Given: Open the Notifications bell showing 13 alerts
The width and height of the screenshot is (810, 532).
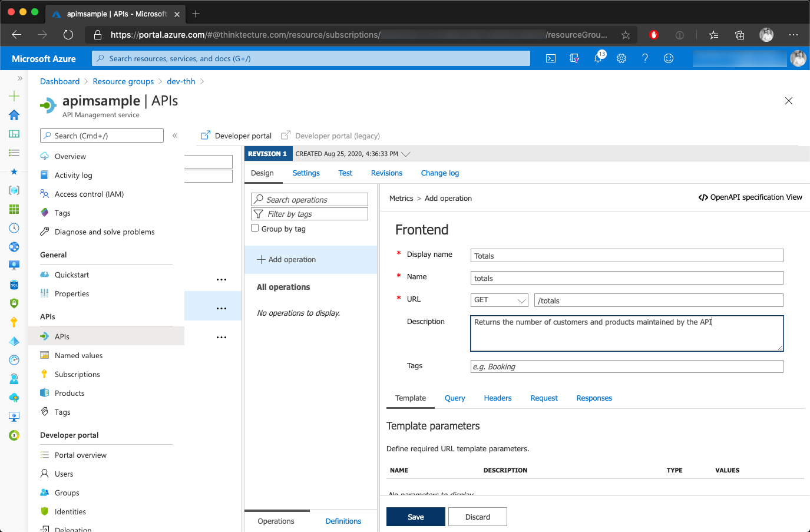Looking at the screenshot, I should (x=598, y=58).
